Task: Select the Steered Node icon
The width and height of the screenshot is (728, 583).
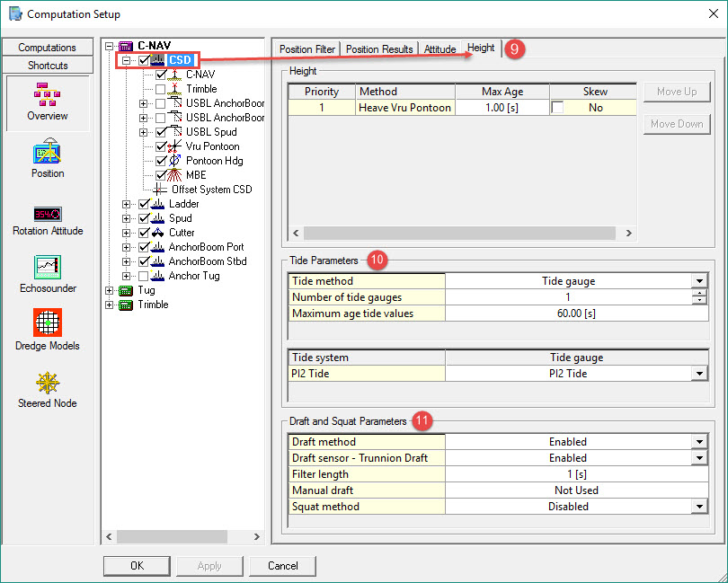Action: (x=48, y=384)
